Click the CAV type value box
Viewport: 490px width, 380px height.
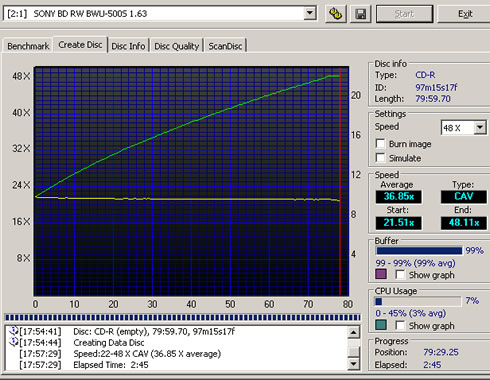click(x=464, y=196)
